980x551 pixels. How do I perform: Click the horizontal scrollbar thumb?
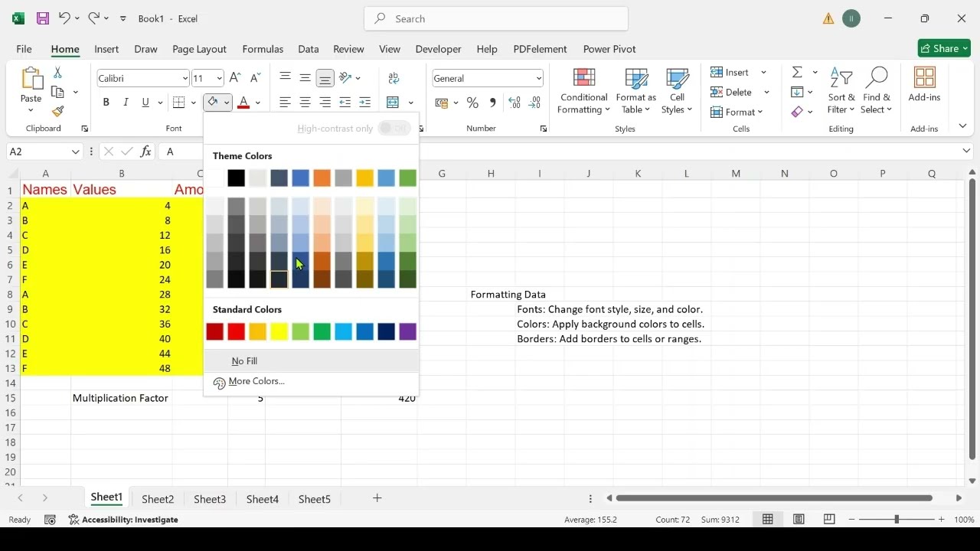(774, 498)
